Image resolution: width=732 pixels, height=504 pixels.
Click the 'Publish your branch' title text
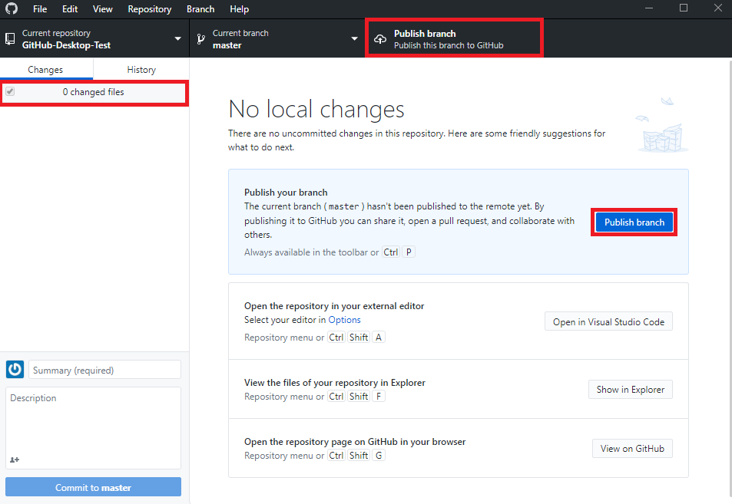coord(286,192)
